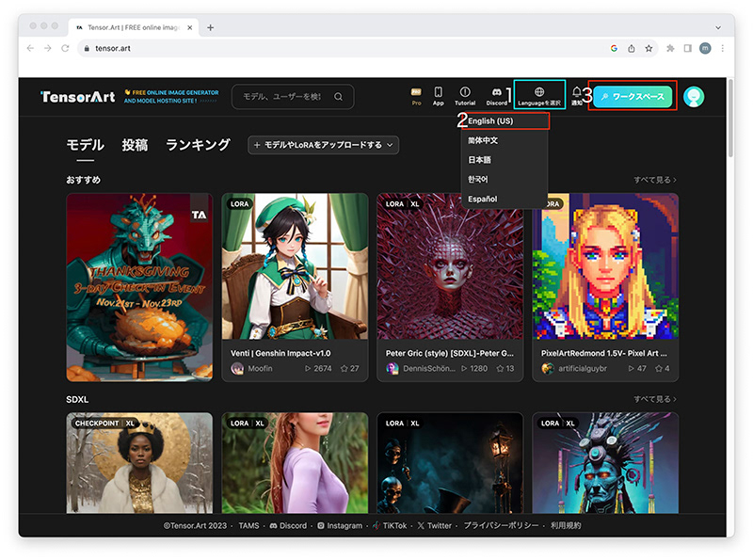
Task: Open the Thanksgiving check-in event thumbnail
Action: [x=139, y=287]
